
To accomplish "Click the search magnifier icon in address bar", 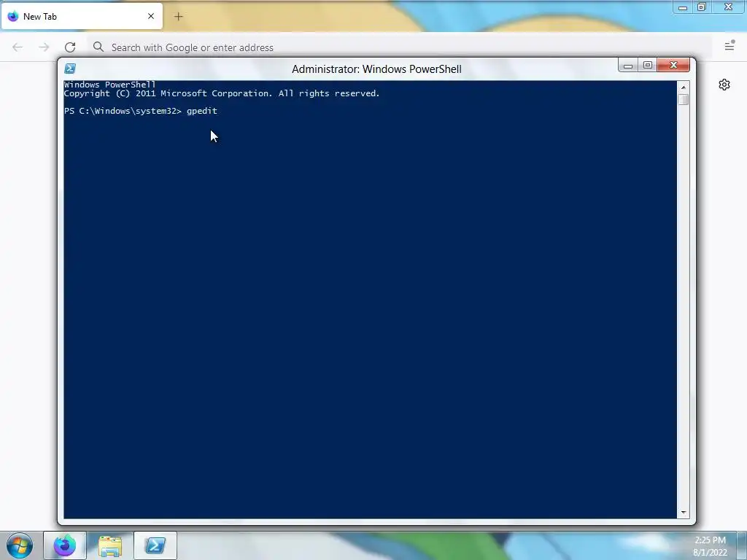I will pos(98,47).
